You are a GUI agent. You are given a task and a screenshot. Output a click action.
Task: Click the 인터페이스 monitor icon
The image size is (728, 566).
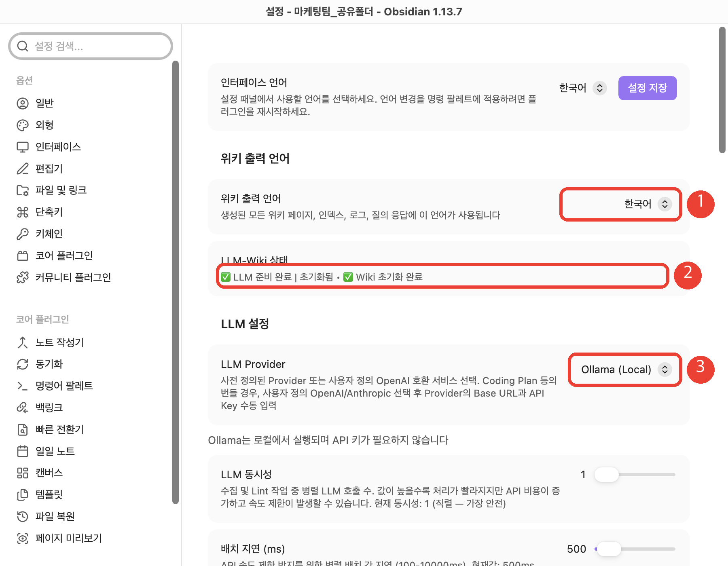23,147
